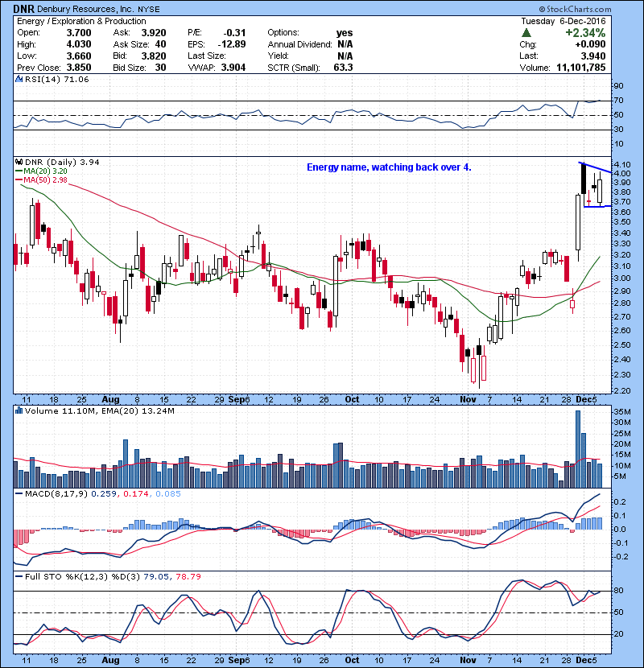The height and width of the screenshot is (668, 644).
Task: Click the annotation 'Energy name, watching back over 4.'
Action: click(x=389, y=167)
